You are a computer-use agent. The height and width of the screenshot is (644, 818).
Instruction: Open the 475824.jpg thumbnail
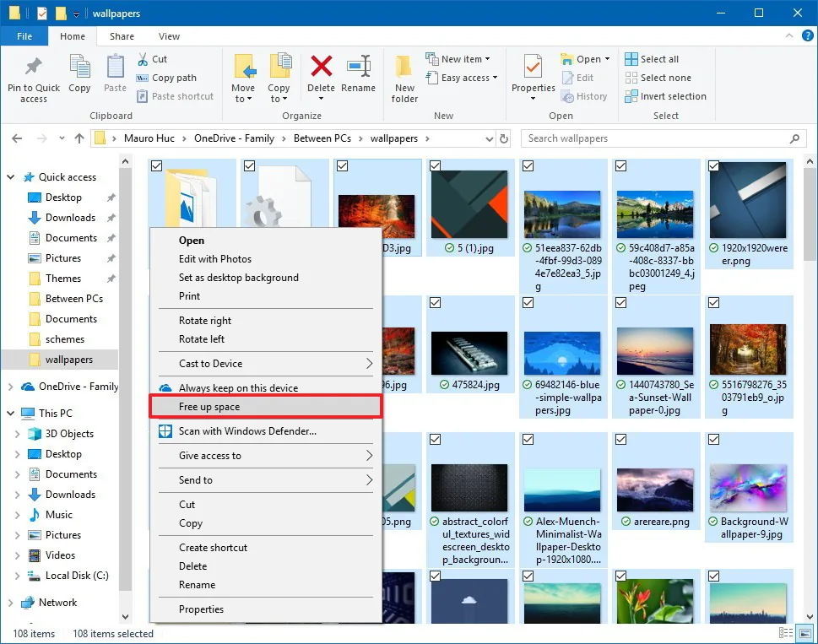pos(469,353)
